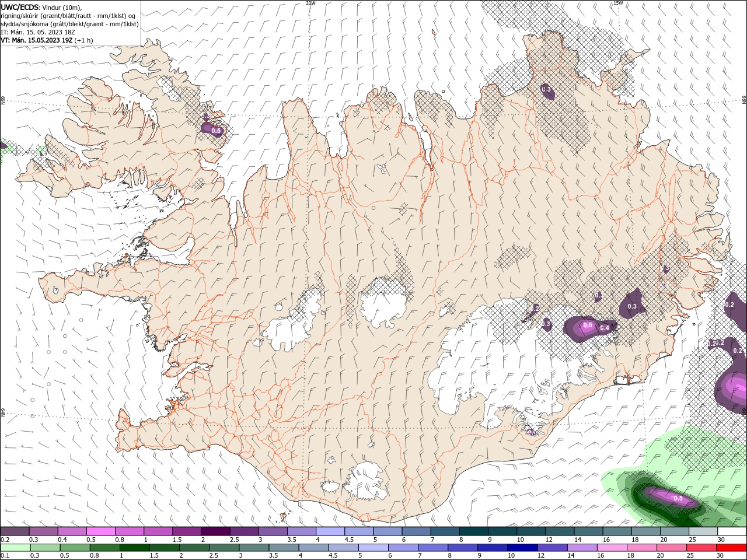
Task: Pick the light periwinkle 4 swatch in snow legend
Action: (330, 531)
